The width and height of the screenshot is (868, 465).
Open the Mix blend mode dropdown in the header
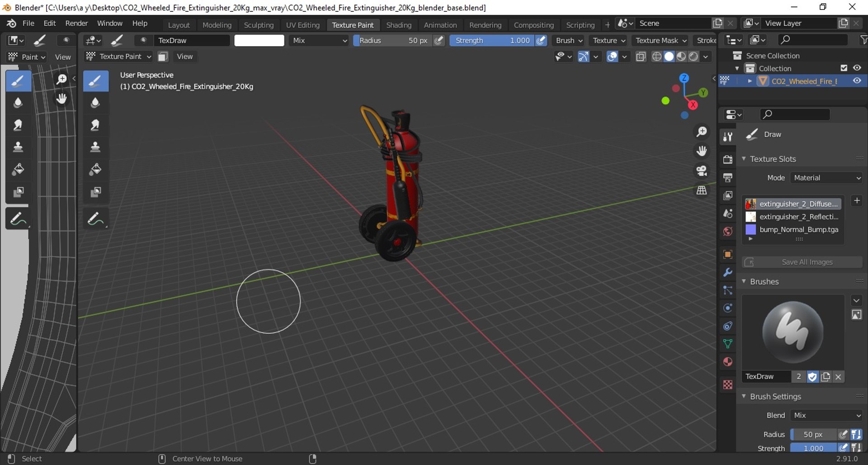point(320,40)
